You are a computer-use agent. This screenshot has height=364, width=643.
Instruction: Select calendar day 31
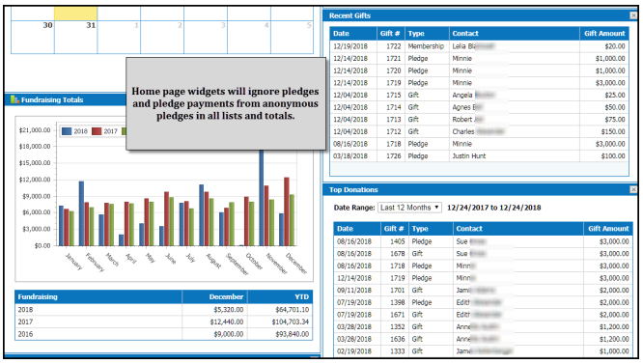76,37
